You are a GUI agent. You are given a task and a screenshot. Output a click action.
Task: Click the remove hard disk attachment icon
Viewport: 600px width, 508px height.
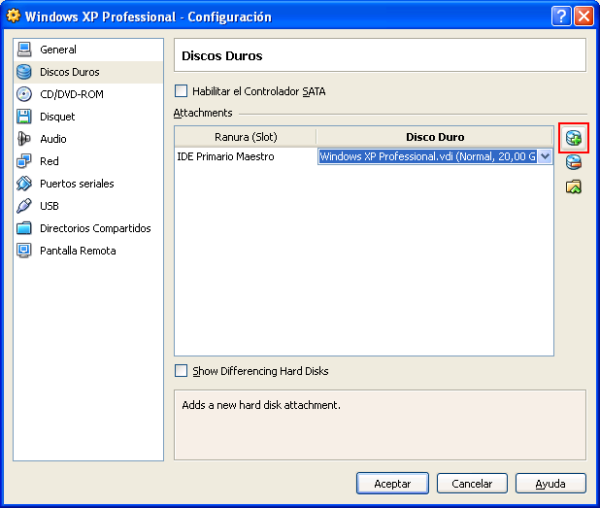pos(573,162)
